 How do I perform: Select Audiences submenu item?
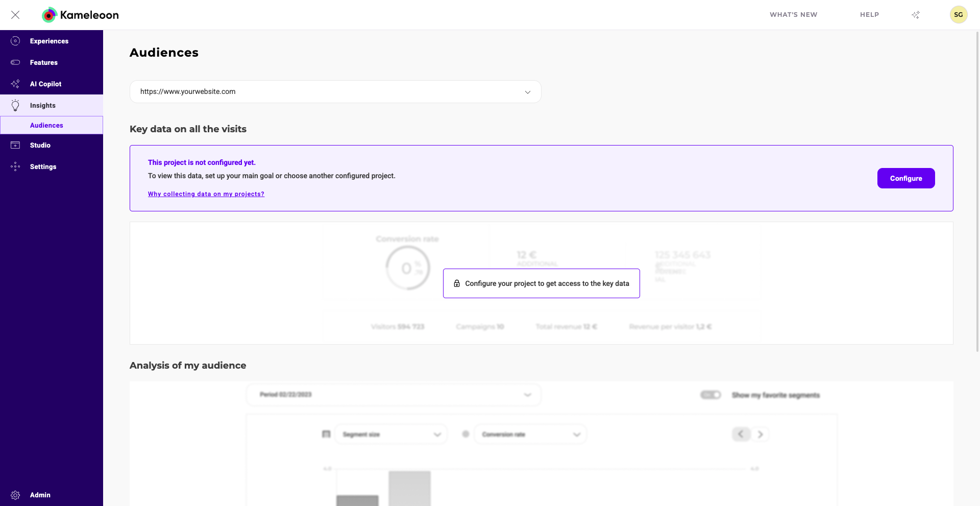tap(46, 125)
